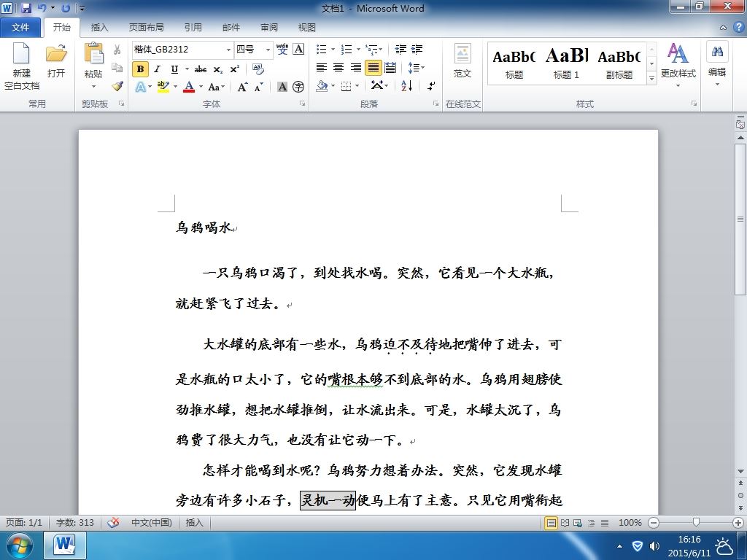Click the Cut scissors icon
747x560 pixels.
(x=117, y=50)
